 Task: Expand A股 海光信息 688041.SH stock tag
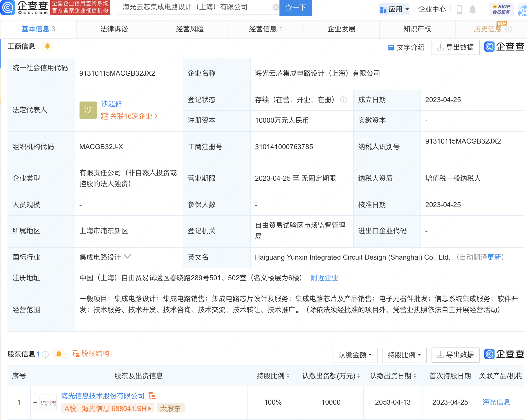(x=108, y=408)
